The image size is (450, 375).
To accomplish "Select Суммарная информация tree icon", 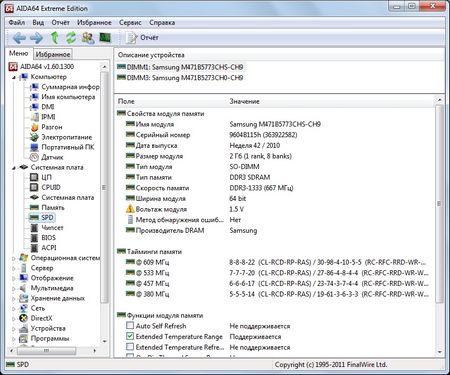I will pos(34,87).
